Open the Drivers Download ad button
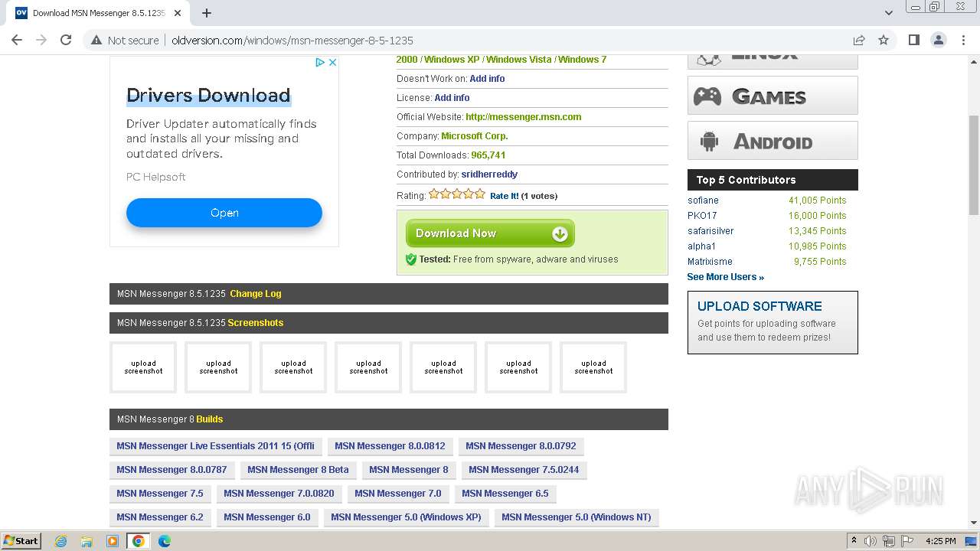 pos(224,213)
